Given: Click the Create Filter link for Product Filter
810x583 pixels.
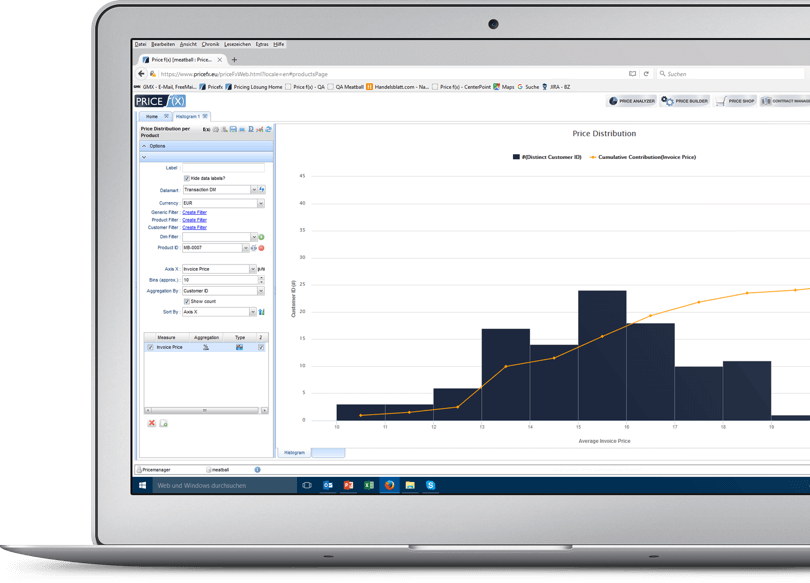Looking at the screenshot, I should tap(193, 219).
